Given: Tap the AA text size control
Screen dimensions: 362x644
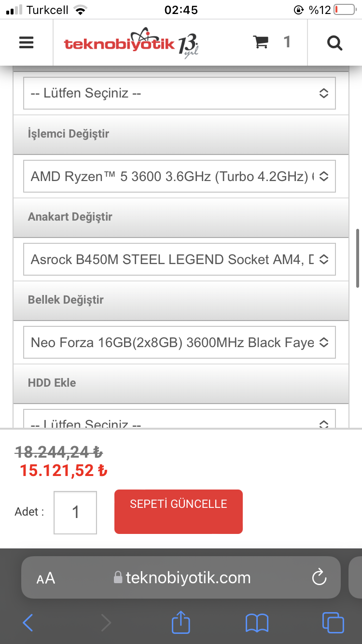Looking at the screenshot, I should pos(46,577).
